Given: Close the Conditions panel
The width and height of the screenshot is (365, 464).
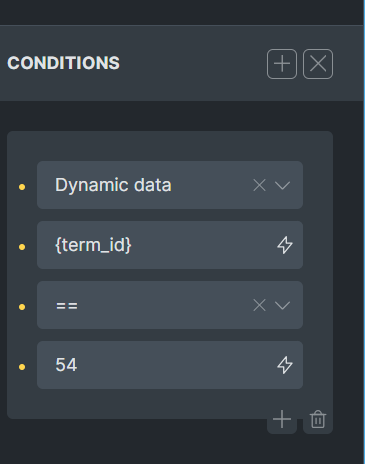Looking at the screenshot, I should coord(318,64).
